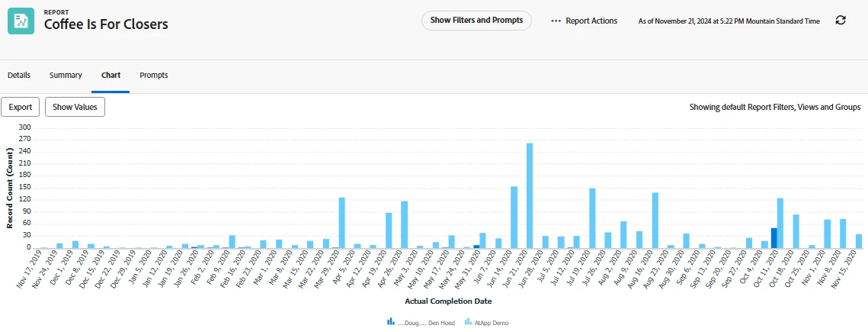Click the dark blue bar at Oct 11, 2020
Viewport: 868px width, 332px height.
(x=774, y=238)
